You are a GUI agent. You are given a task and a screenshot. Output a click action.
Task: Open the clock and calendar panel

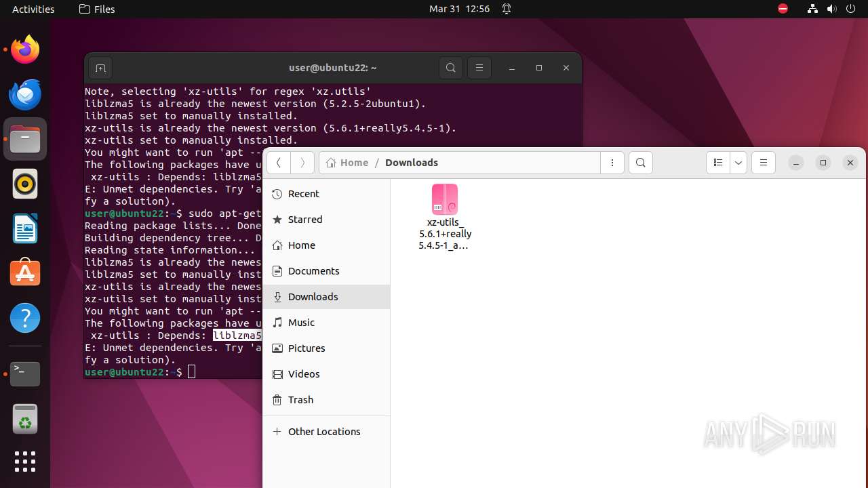459,9
